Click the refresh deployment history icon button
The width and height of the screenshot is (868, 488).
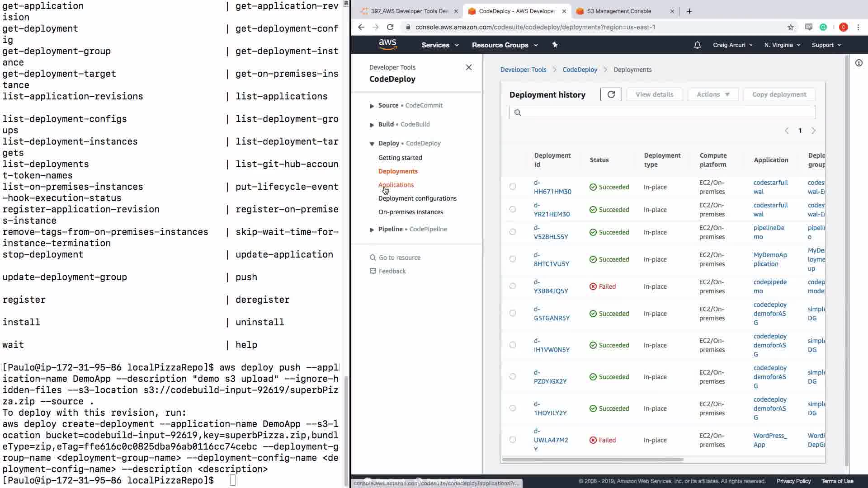tap(611, 94)
